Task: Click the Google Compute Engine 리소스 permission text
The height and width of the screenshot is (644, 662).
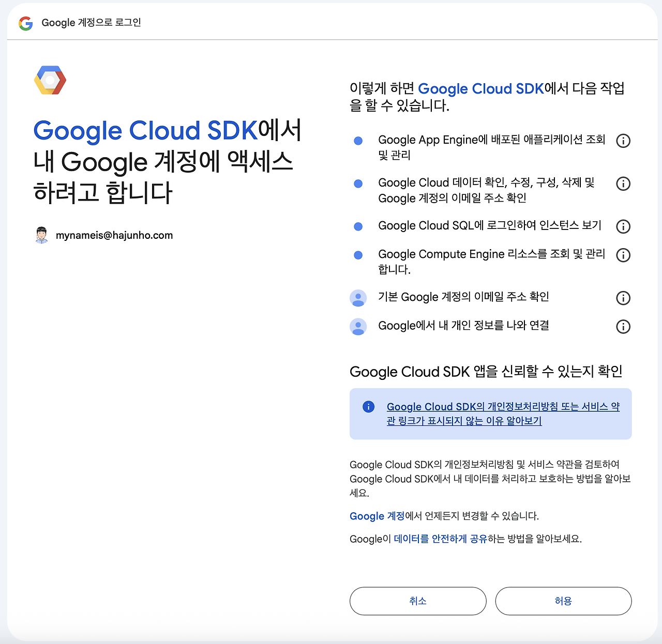Action: point(492,262)
